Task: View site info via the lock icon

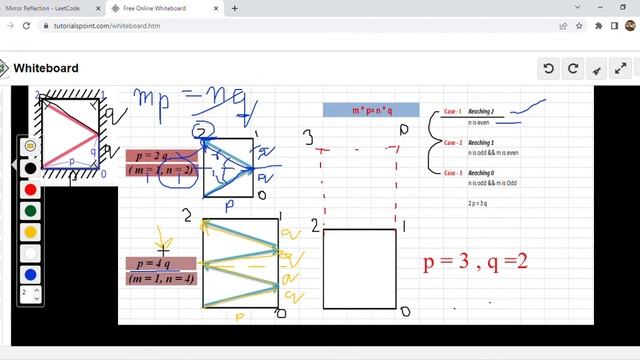Action: coord(46,26)
